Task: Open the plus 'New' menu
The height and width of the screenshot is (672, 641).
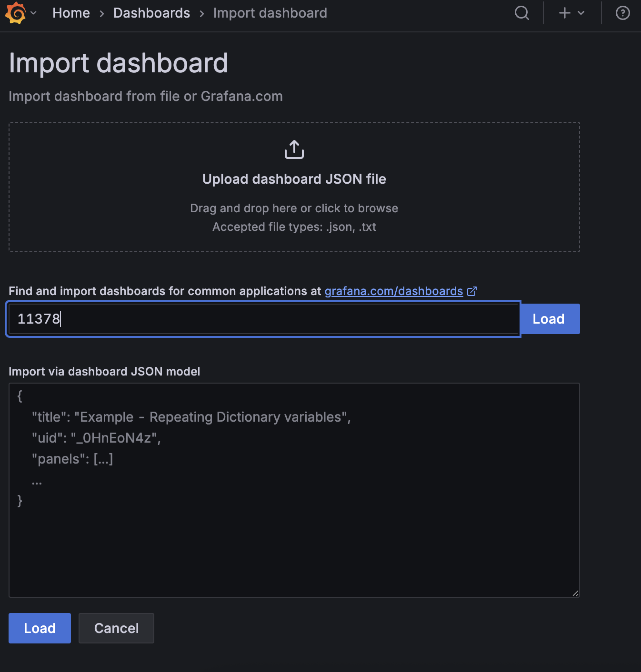Action: pyautogui.click(x=565, y=13)
